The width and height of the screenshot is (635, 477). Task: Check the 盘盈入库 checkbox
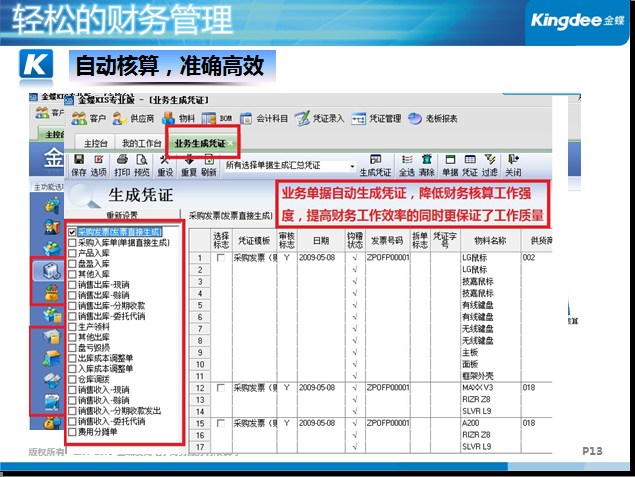[72, 264]
